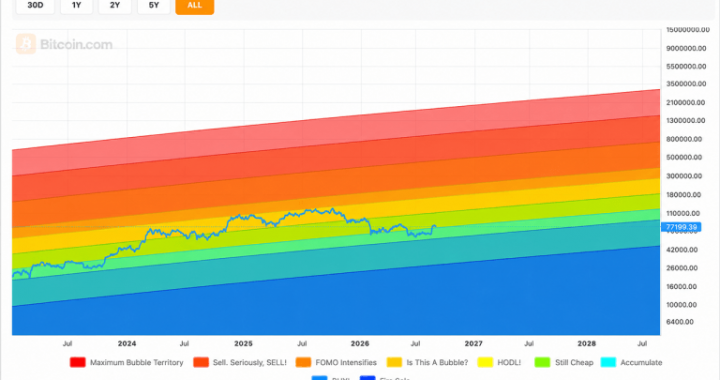Click the 2100000.00 price axis label
This screenshot has width=720, height=380.
(686, 103)
